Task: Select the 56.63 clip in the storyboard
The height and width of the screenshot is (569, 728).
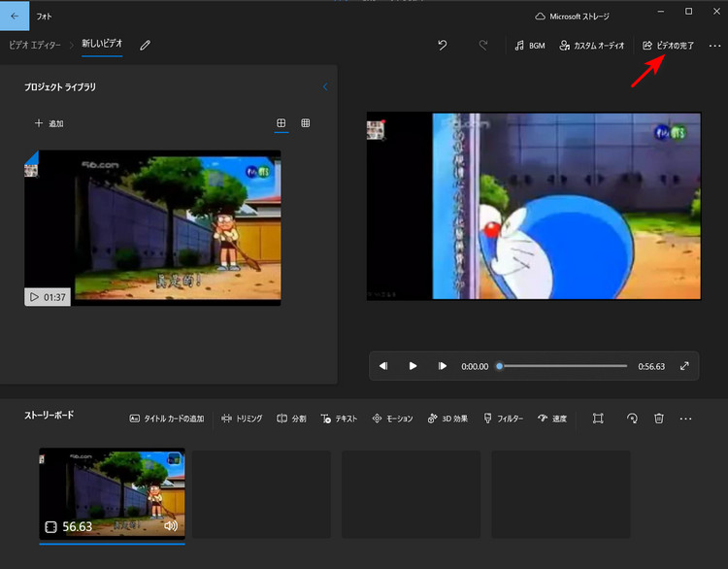Action: tap(112, 493)
